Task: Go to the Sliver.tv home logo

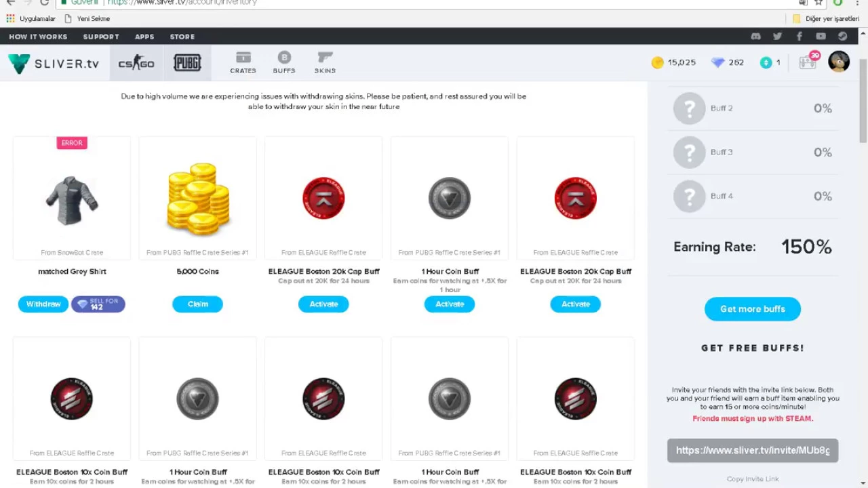Action: pos(54,63)
